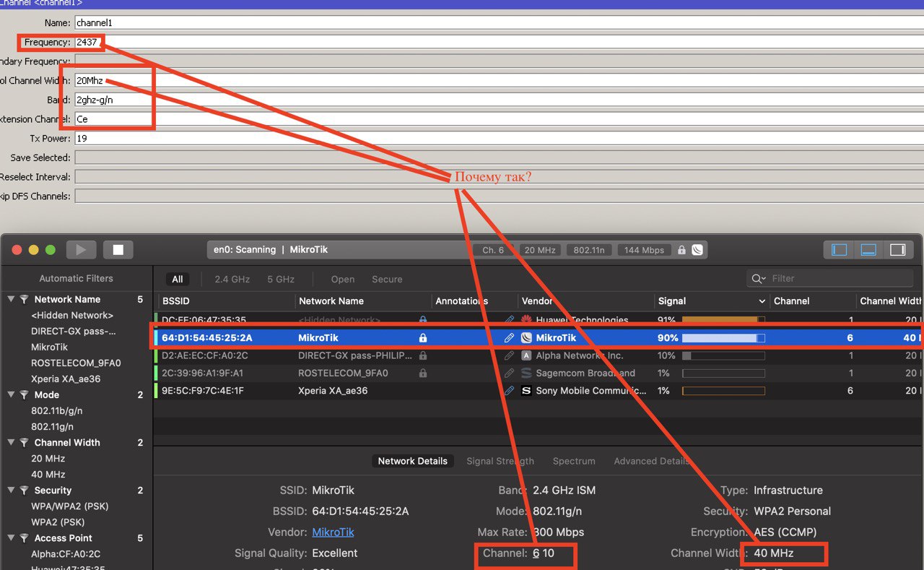Click the funnel icon beside Network Name filter
Viewport: 924px width, 570px height.
24,299
